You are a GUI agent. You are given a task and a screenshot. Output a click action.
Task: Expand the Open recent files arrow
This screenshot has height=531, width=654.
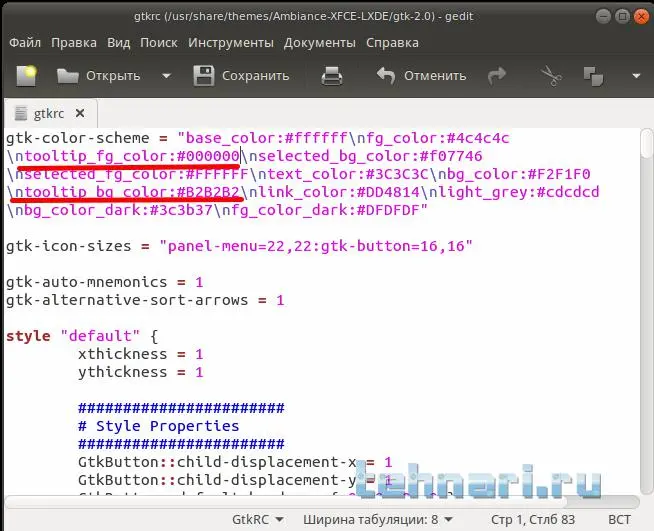click(x=166, y=76)
